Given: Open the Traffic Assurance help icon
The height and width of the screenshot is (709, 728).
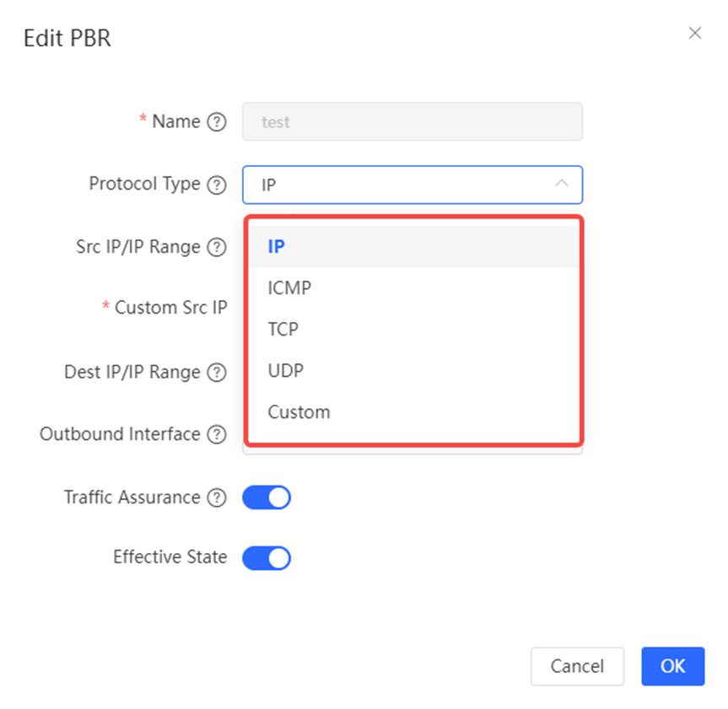Looking at the screenshot, I should (217, 497).
